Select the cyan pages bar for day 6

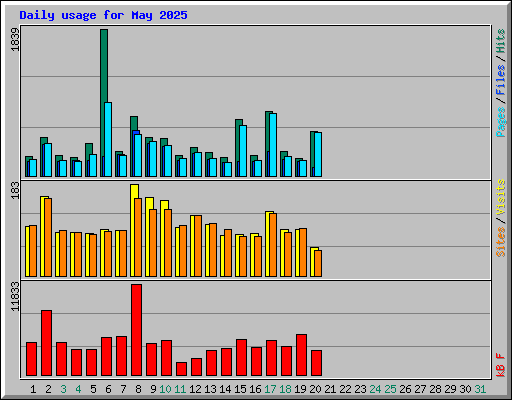pos(108,139)
